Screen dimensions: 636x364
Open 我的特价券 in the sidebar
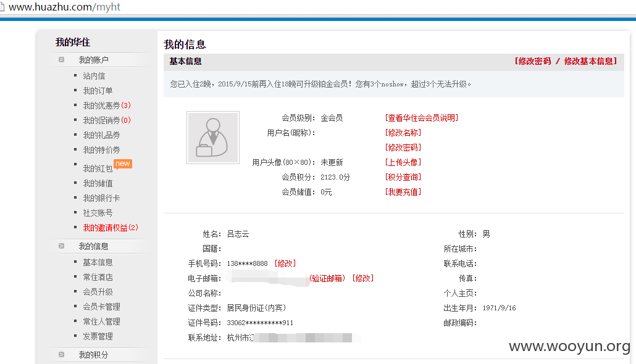[101, 150]
